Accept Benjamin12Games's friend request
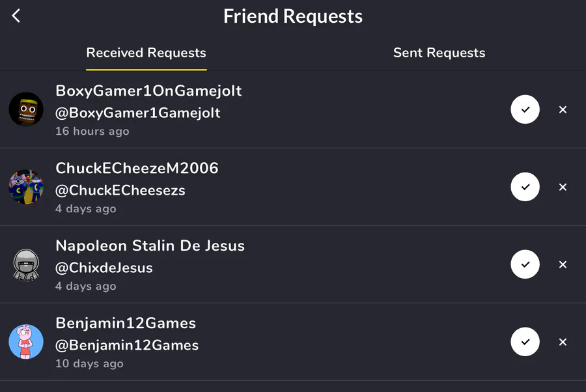 [x=525, y=342]
